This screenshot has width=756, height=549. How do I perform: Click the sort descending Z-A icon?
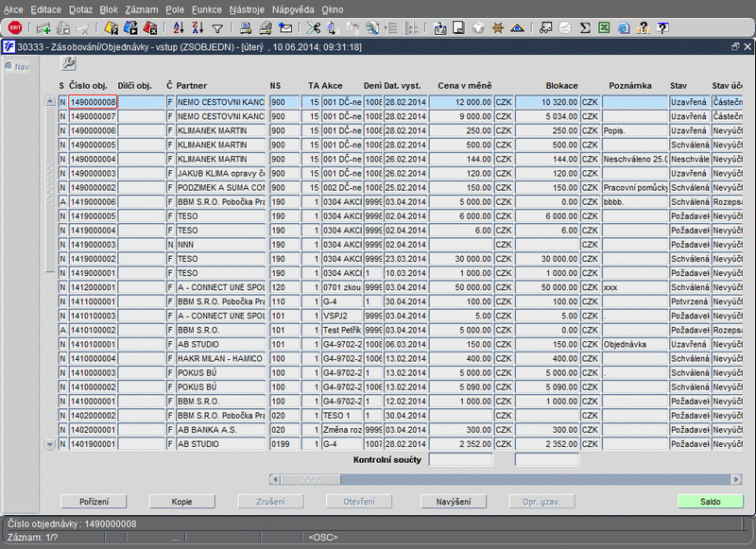click(x=198, y=28)
